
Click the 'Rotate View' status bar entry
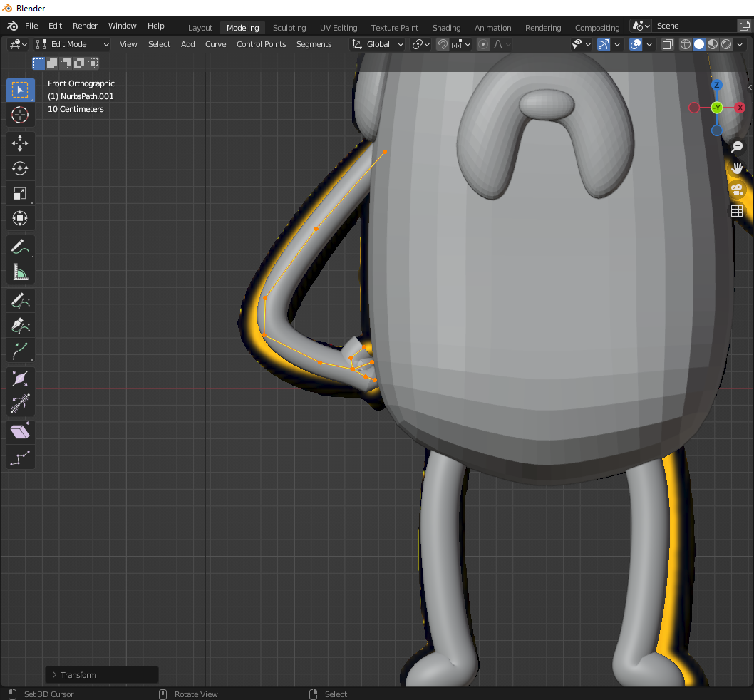(x=196, y=694)
